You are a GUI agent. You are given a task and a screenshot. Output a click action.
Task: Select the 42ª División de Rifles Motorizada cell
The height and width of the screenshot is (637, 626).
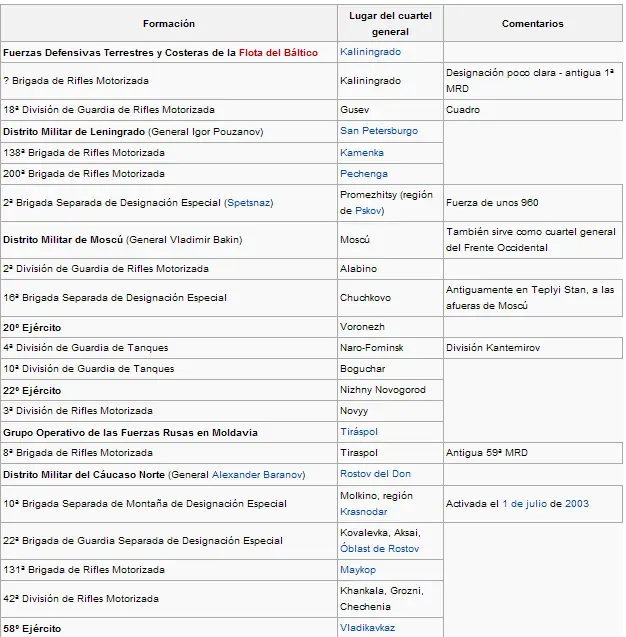coord(169,599)
